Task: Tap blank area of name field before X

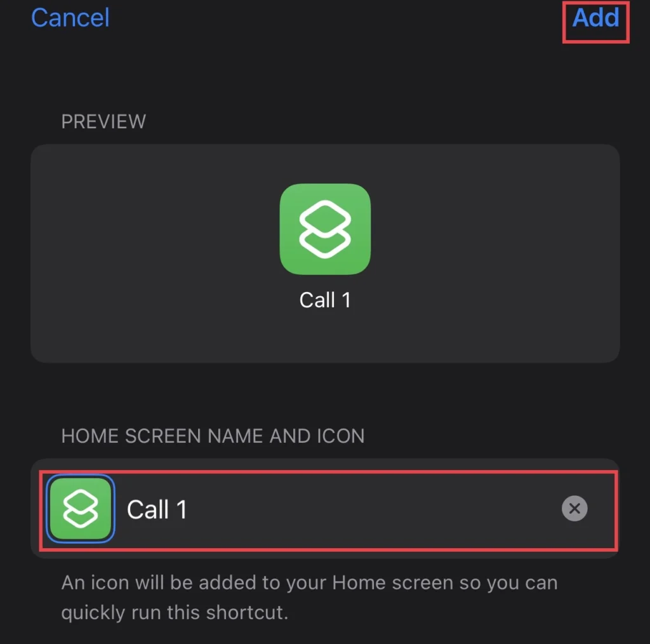Action: tap(373, 508)
